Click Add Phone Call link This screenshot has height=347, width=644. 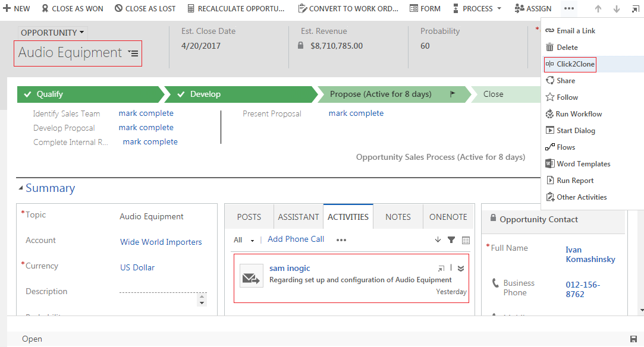click(x=296, y=239)
